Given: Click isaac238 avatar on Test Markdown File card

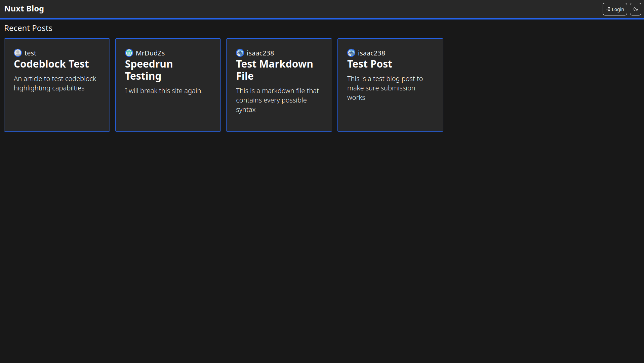Looking at the screenshot, I should [240, 53].
